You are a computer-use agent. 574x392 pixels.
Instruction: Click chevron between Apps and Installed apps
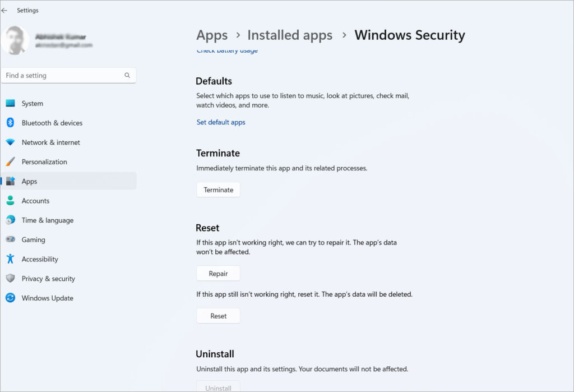tap(238, 35)
